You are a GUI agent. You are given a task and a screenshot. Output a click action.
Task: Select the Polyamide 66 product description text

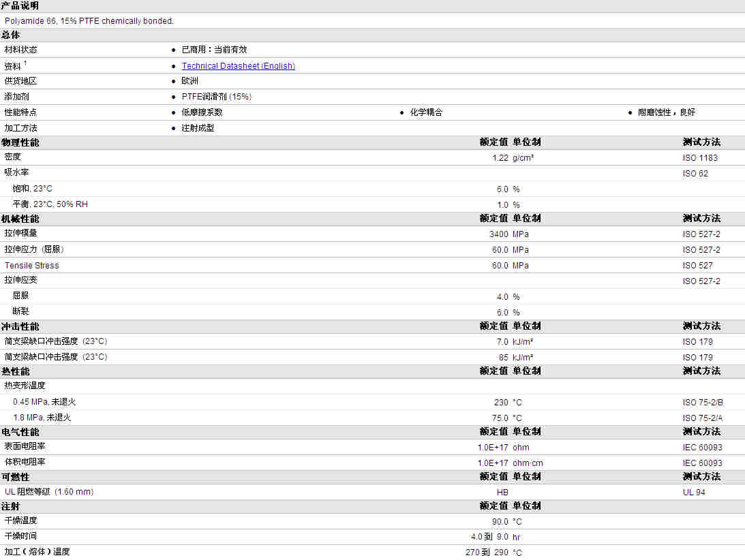89,21
